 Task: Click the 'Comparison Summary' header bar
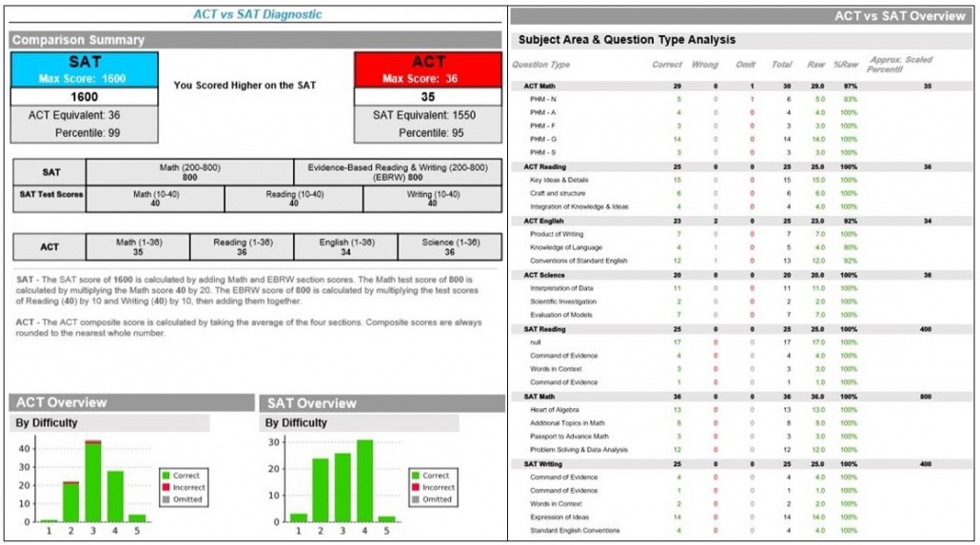[256, 40]
